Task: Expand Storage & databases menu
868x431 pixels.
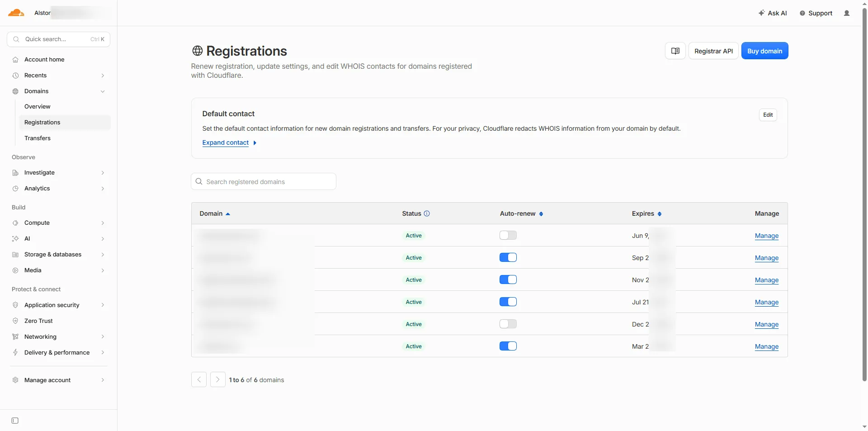Action: 59,255
